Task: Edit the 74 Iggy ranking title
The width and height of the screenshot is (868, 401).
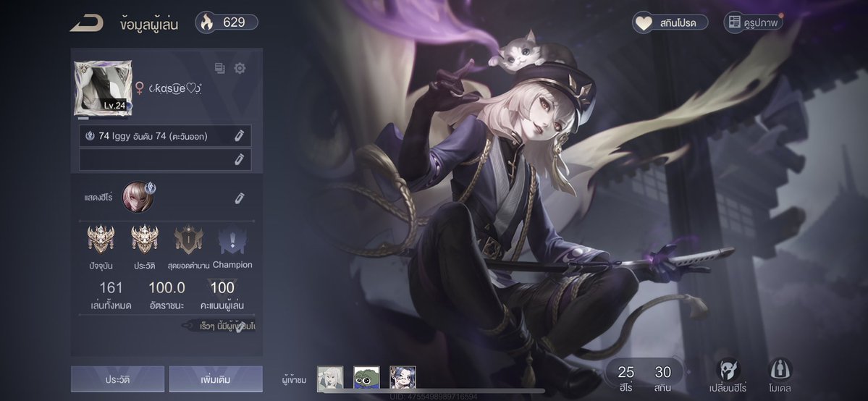Action: [x=239, y=135]
